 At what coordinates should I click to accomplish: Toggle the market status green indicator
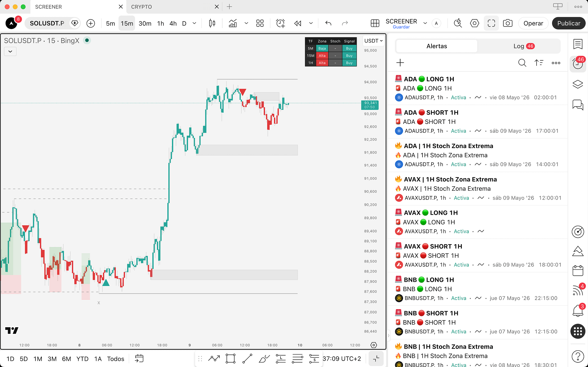87,40
